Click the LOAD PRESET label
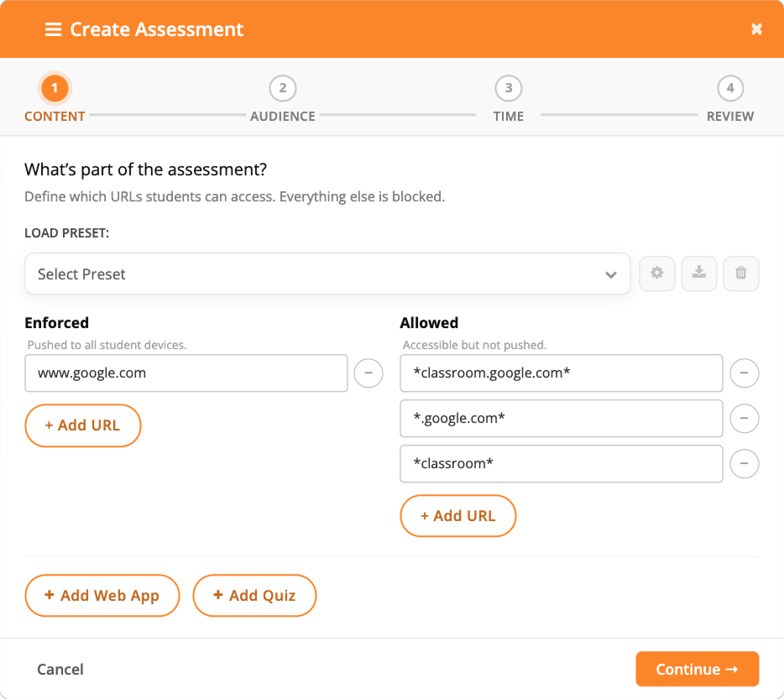Screen dimensions: 784x699 coord(66,233)
